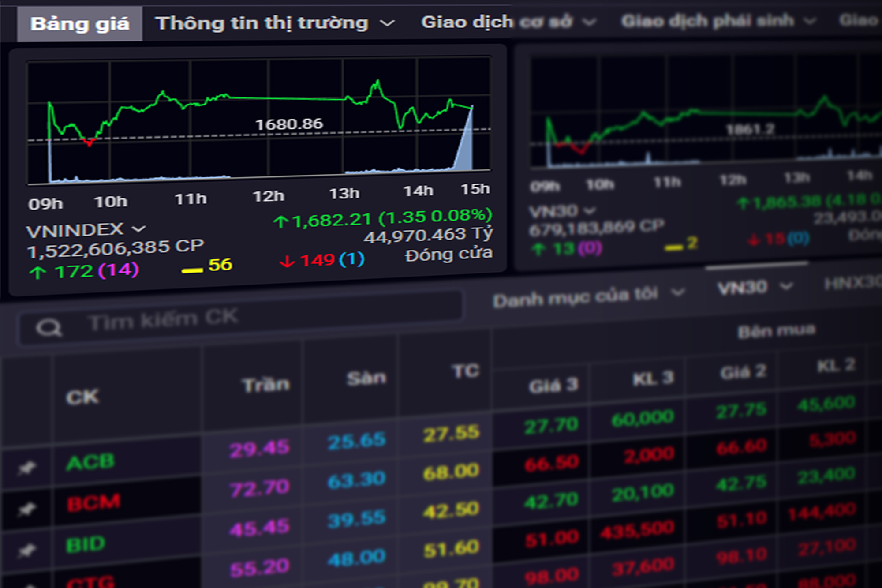Pin icon for ACB row

[x=27, y=467]
